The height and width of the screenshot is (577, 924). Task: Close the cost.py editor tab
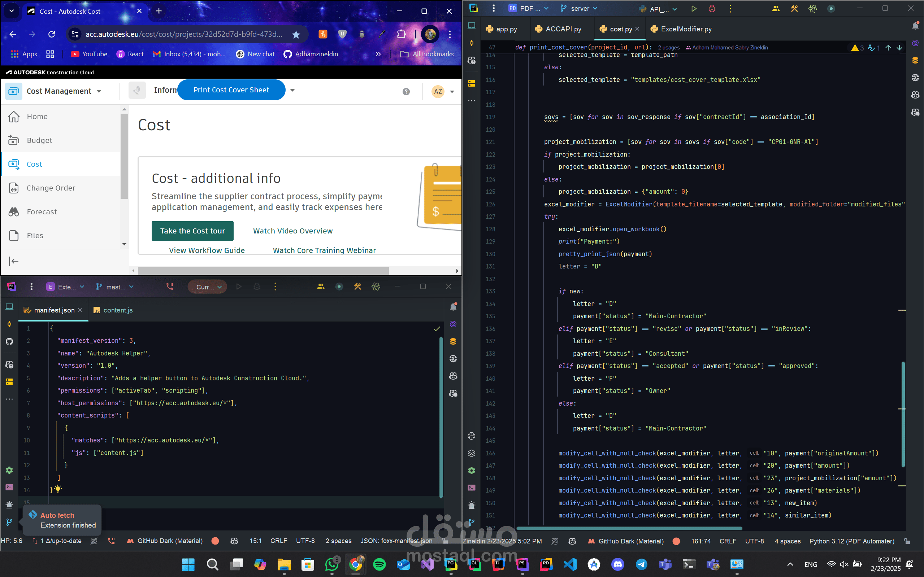pos(637,29)
